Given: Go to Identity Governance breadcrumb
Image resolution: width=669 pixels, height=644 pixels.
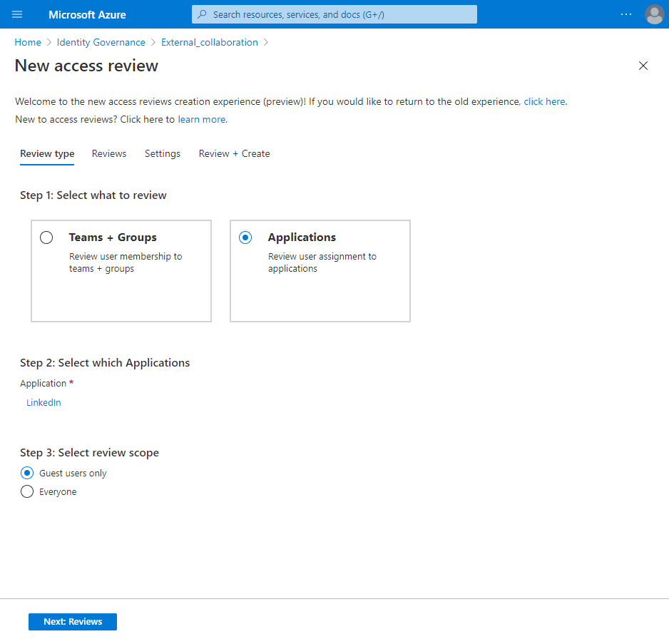Looking at the screenshot, I should coord(101,42).
